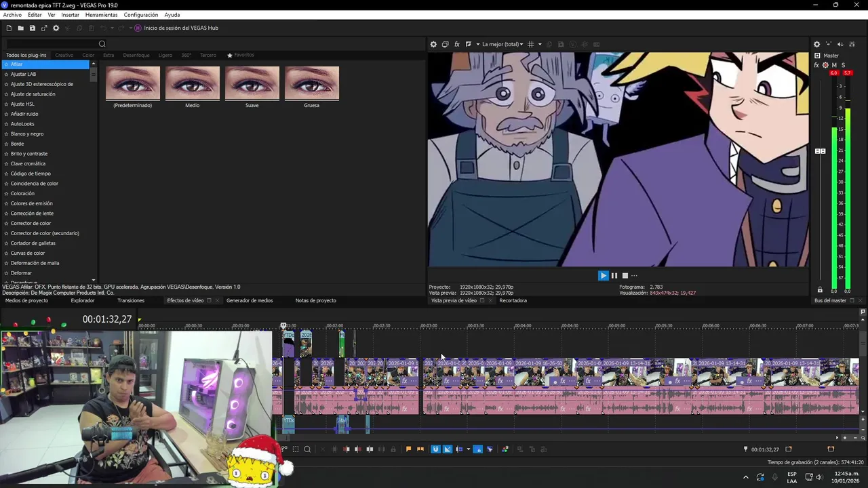Expand overlays grid dropdown arrow in preview
Image resolution: width=868 pixels, height=488 pixels.
coord(540,44)
